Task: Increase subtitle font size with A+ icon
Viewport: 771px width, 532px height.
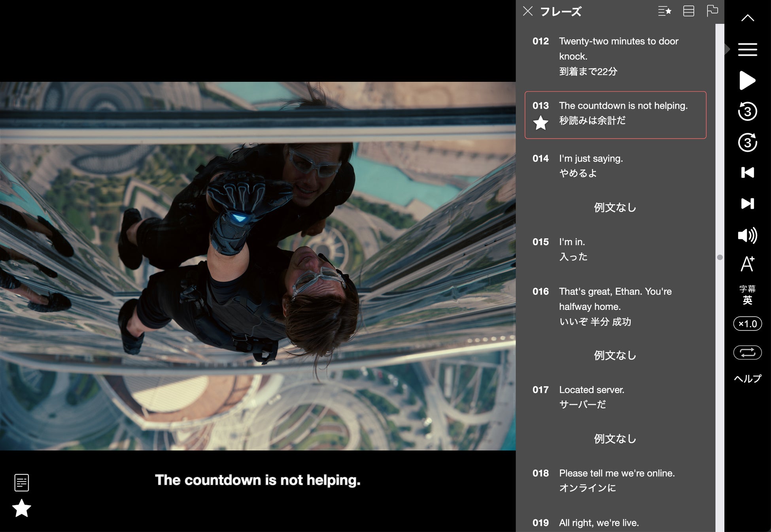Action: click(747, 264)
